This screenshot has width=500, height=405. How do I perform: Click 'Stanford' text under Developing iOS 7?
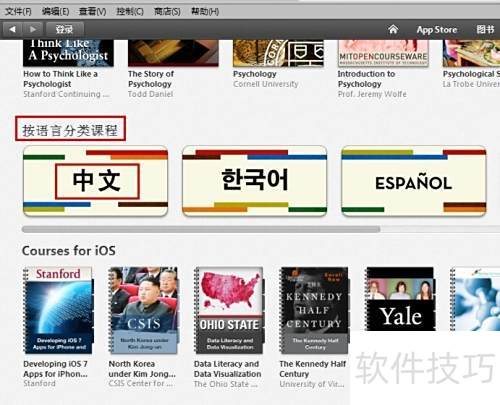pos(39,383)
